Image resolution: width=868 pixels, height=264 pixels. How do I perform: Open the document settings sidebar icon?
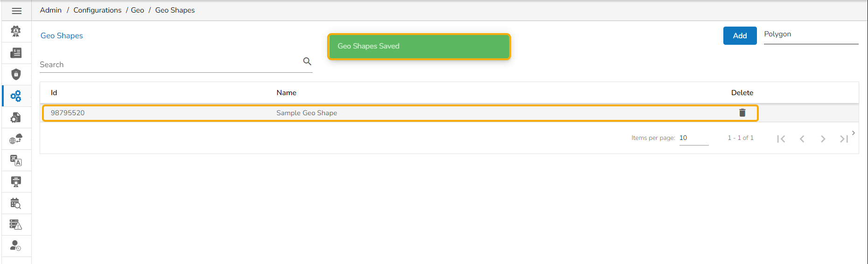pyautogui.click(x=16, y=117)
